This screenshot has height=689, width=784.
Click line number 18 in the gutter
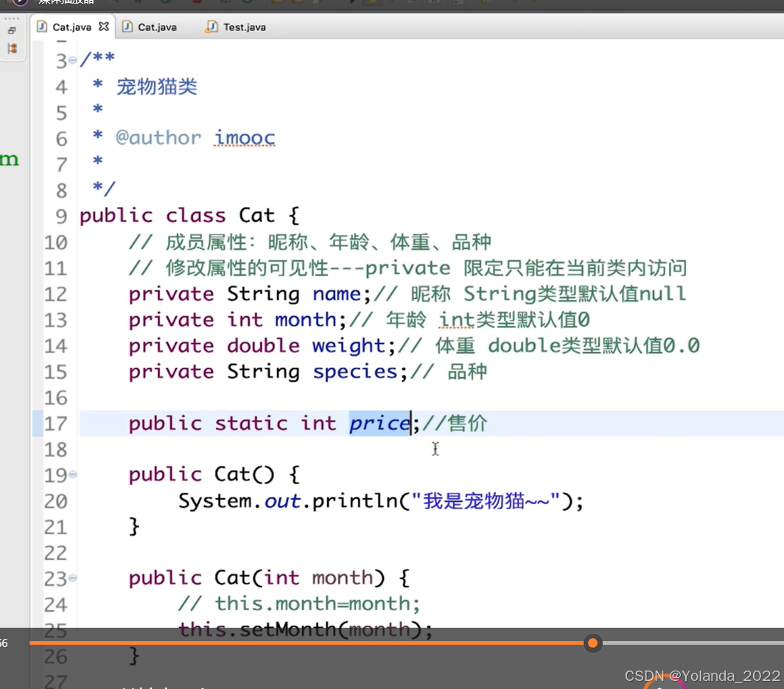click(x=55, y=450)
